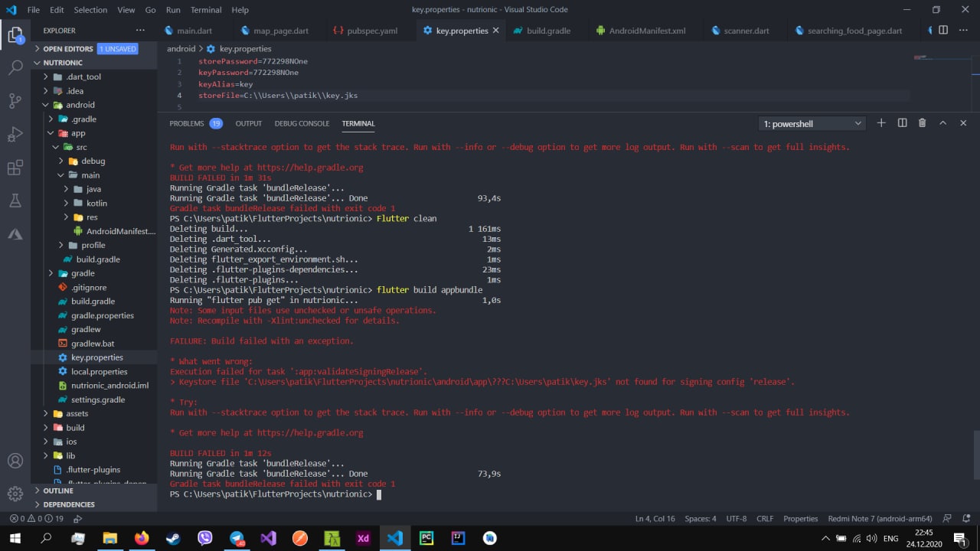
Task: Click the feedback icon in status bar
Action: 948,519
